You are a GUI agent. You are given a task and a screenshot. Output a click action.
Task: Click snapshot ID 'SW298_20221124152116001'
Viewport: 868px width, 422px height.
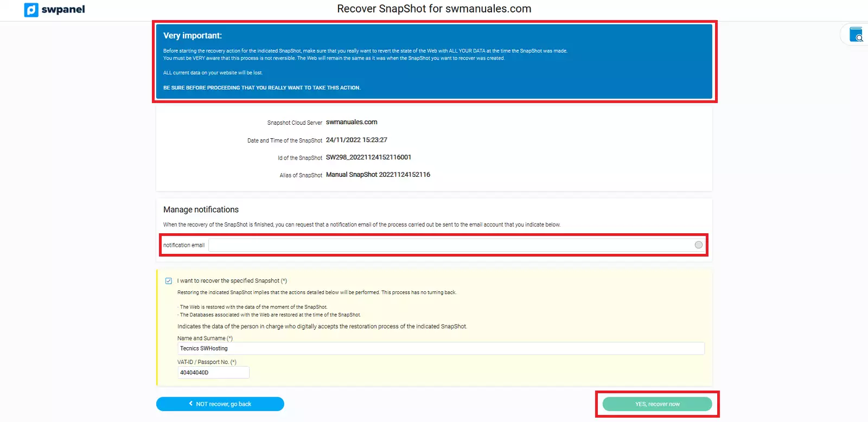point(368,157)
